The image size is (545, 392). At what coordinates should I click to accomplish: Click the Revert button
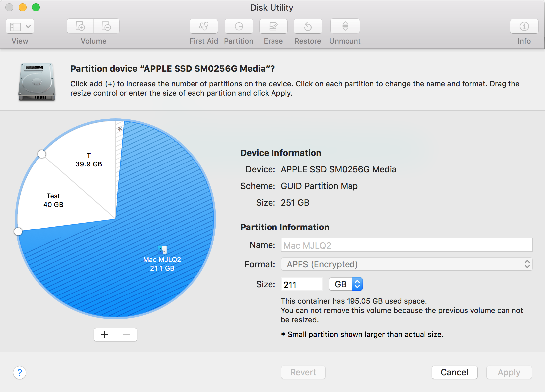coord(303,372)
